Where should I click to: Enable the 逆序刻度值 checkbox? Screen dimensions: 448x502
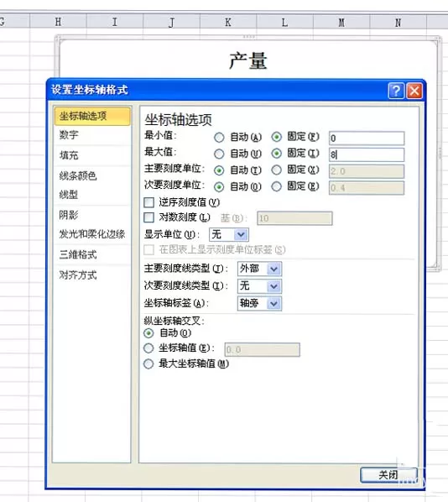coord(148,202)
